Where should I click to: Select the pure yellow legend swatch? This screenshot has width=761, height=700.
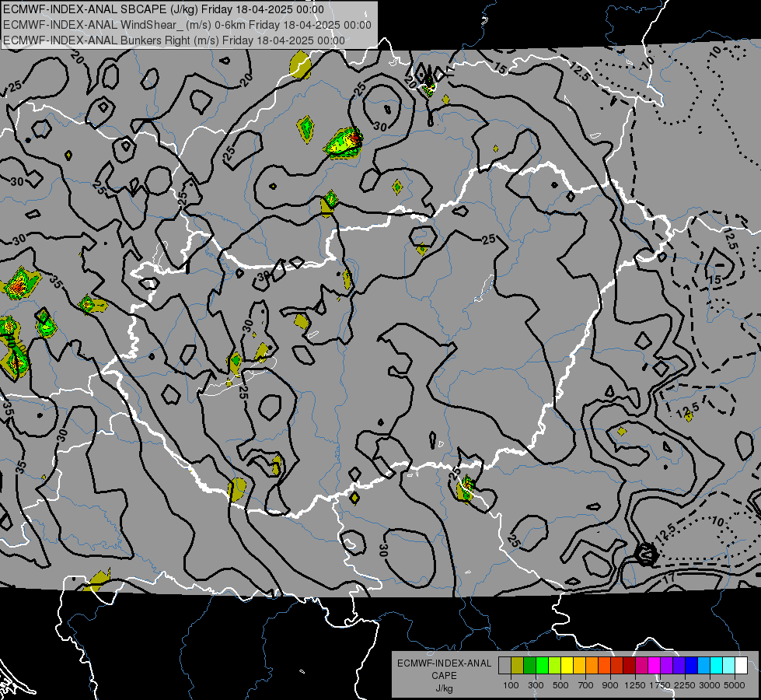567,666
